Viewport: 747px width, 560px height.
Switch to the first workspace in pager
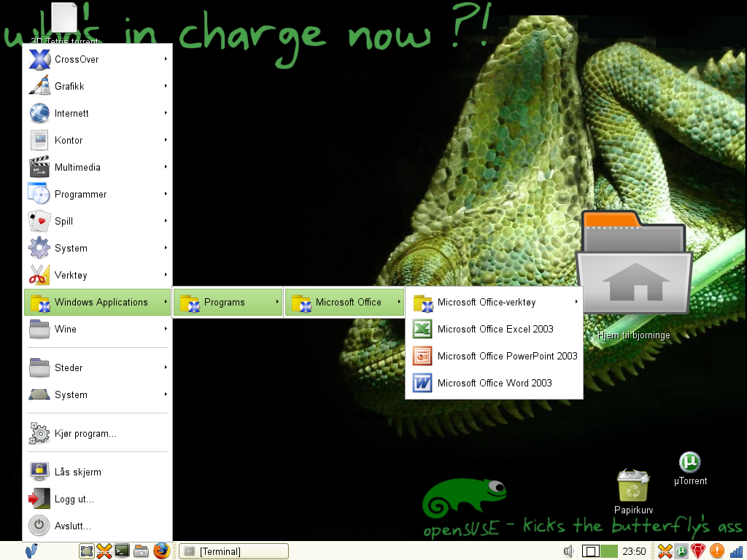point(590,551)
